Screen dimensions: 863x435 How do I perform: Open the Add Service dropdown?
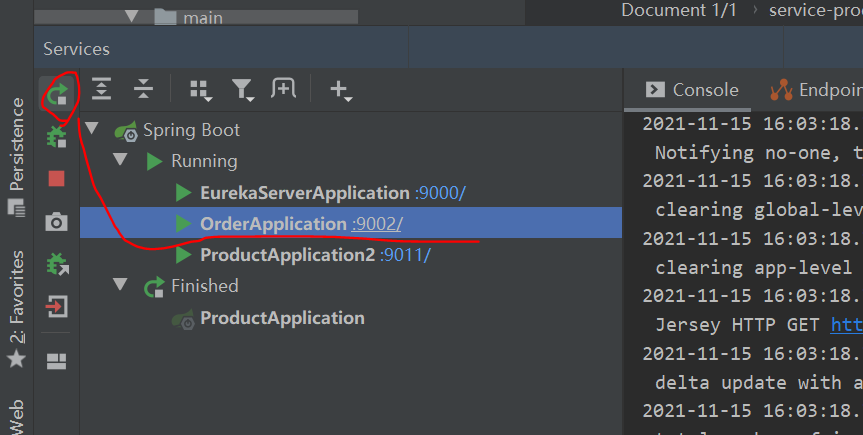pyautogui.click(x=340, y=91)
